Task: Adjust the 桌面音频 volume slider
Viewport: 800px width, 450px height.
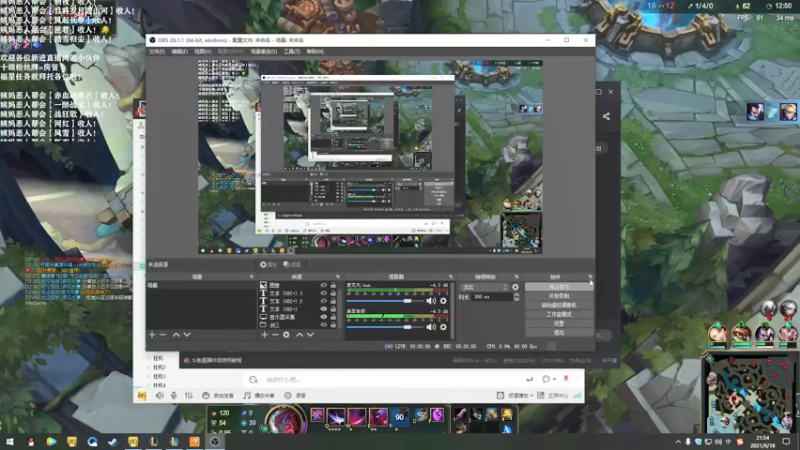Action: click(x=385, y=327)
